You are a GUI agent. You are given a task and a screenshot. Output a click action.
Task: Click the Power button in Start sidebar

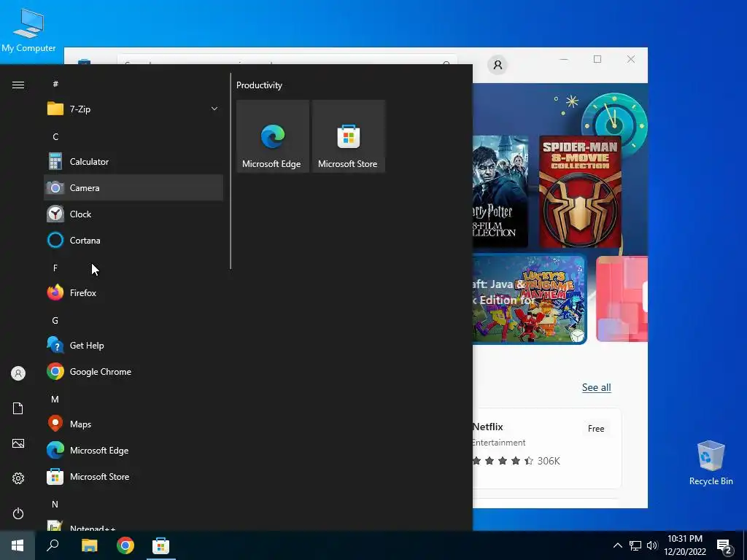[18, 513]
